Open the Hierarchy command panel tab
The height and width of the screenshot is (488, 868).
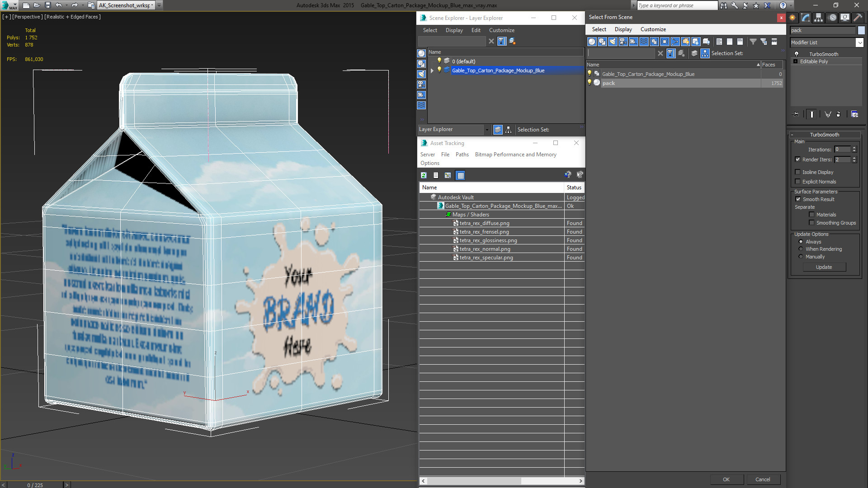(818, 18)
